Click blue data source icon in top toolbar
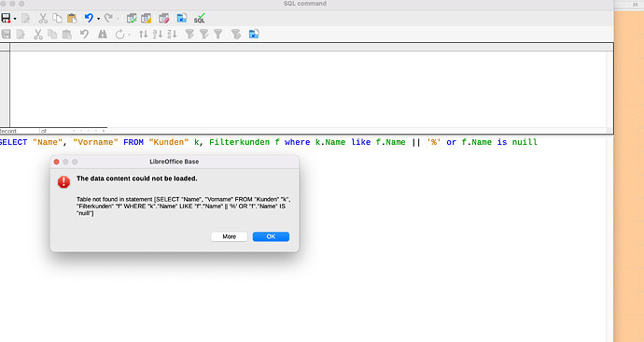The height and width of the screenshot is (342, 644). click(x=182, y=18)
